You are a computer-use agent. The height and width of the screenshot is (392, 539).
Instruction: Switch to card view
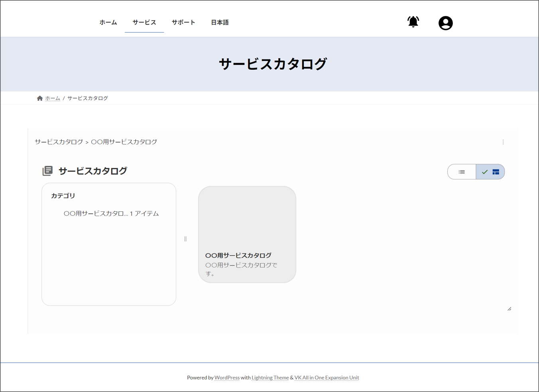point(490,172)
